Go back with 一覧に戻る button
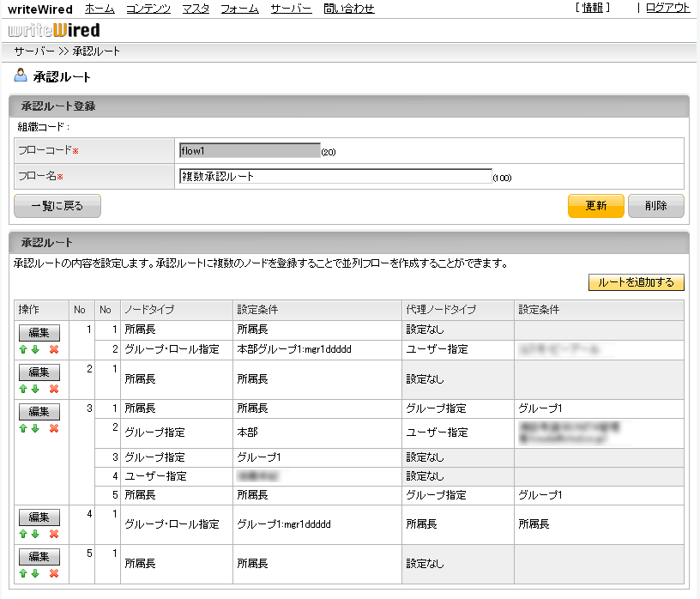700x599 pixels. coord(57,206)
